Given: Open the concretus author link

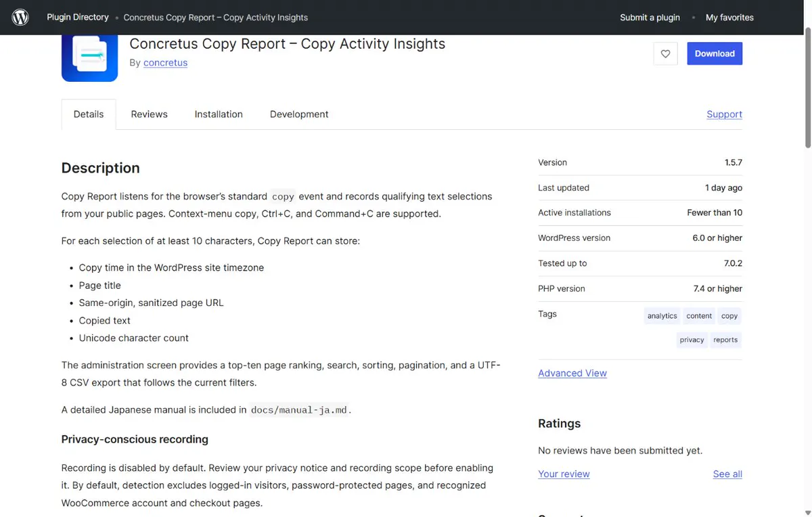Looking at the screenshot, I should point(165,63).
